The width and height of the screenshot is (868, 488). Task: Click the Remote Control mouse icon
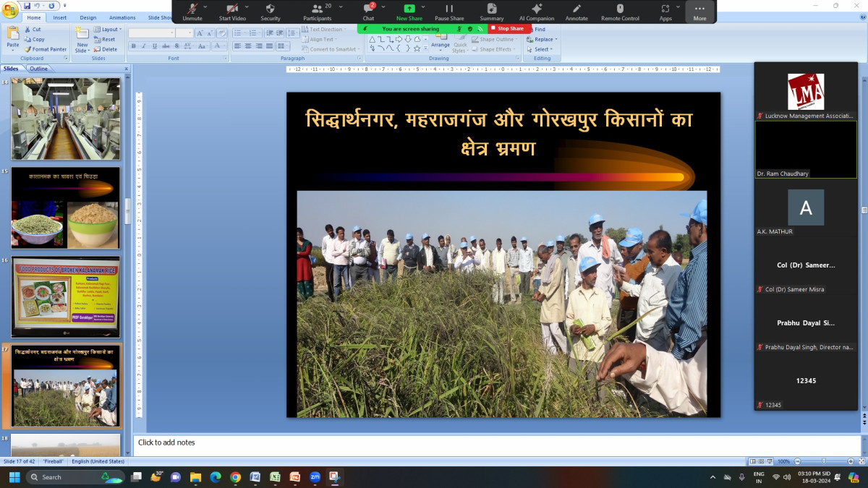point(620,8)
